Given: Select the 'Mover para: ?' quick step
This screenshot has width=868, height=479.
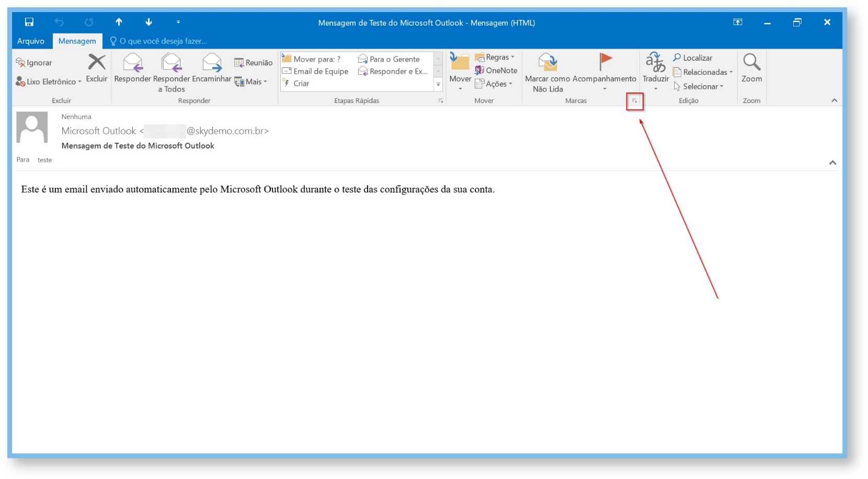Looking at the screenshot, I should [x=312, y=59].
